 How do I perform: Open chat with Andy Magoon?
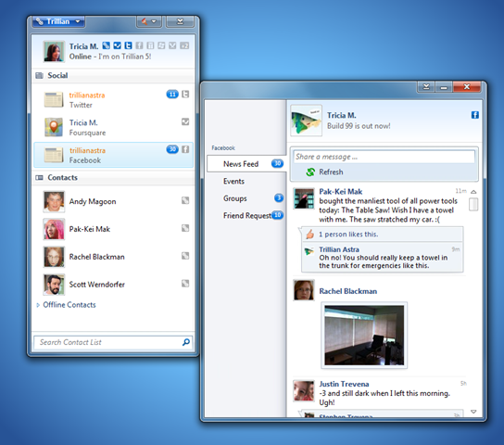point(113,201)
